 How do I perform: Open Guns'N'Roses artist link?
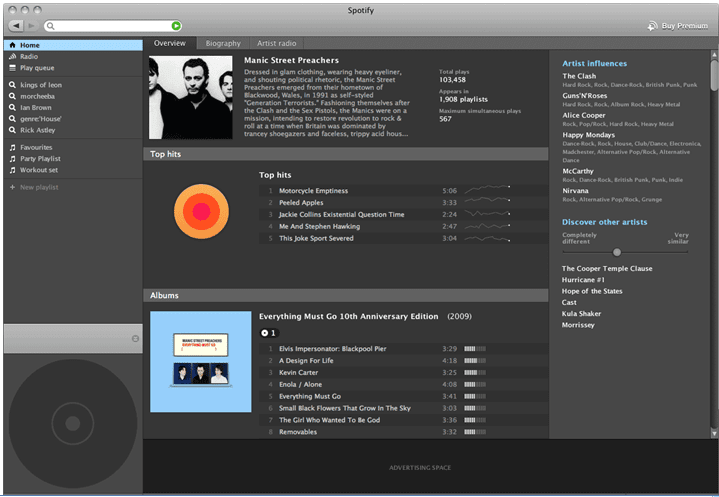click(585, 96)
